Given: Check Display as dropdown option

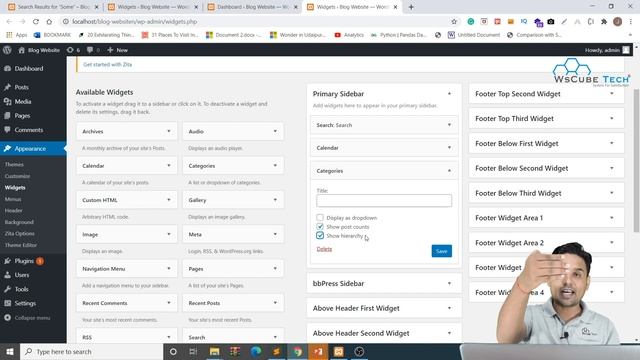Looking at the screenshot, I should 320,218.
